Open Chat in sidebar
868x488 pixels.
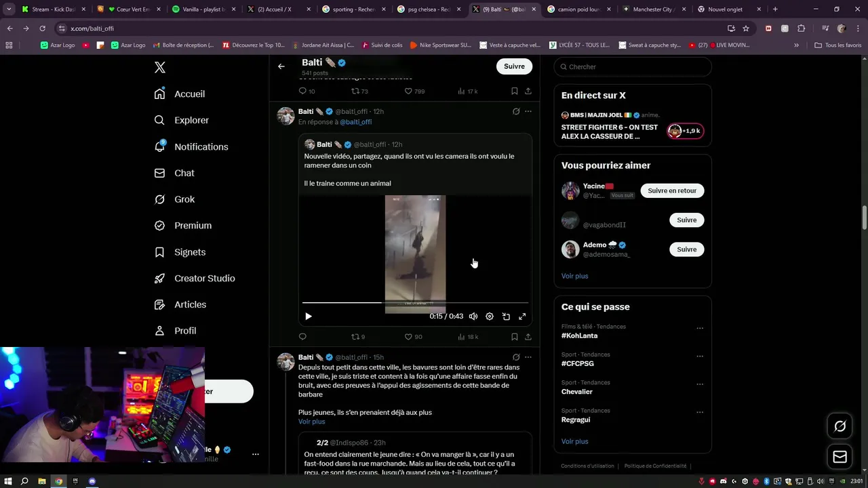coord(174,173)
